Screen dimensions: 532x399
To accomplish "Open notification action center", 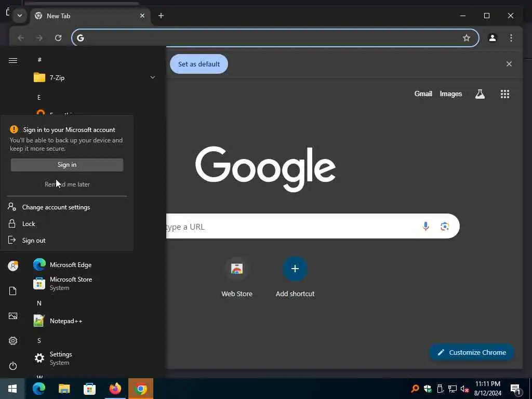I will tap(515, 389).
